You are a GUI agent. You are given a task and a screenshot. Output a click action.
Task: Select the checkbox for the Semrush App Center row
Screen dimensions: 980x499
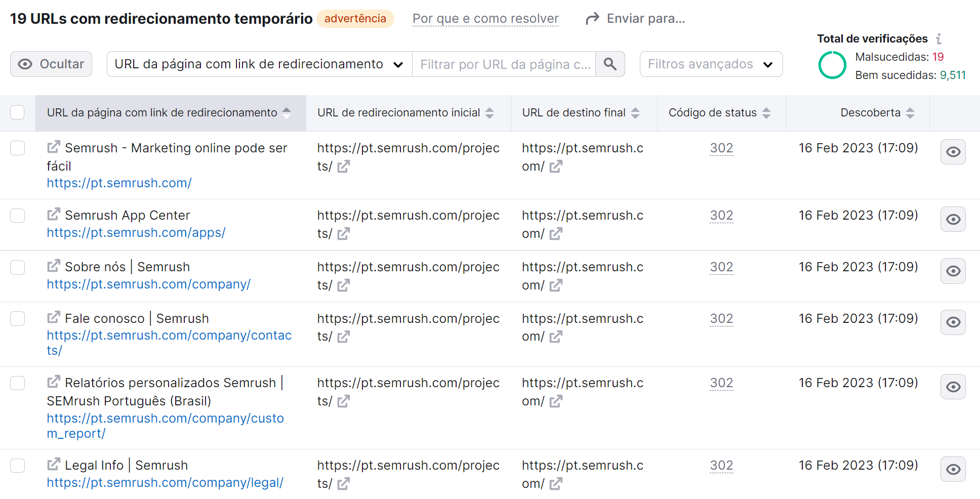[18, 216]
